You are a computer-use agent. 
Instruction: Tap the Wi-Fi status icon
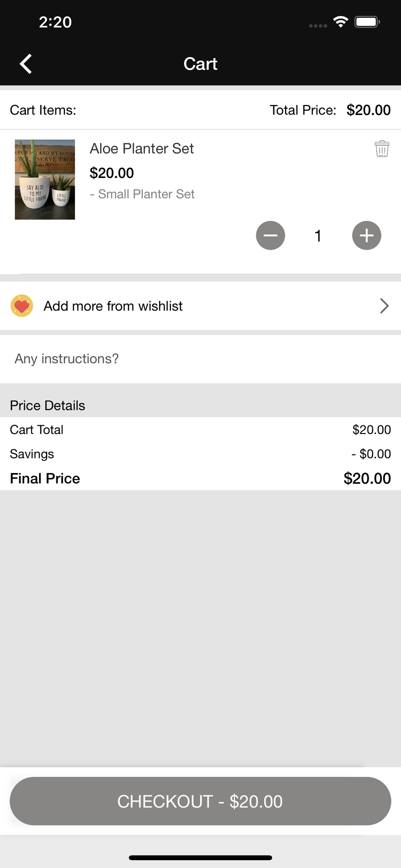[x=341, y=22]
